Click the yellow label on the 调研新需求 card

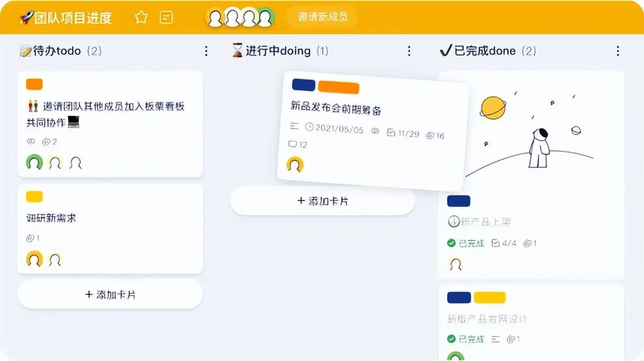(35, 197)
